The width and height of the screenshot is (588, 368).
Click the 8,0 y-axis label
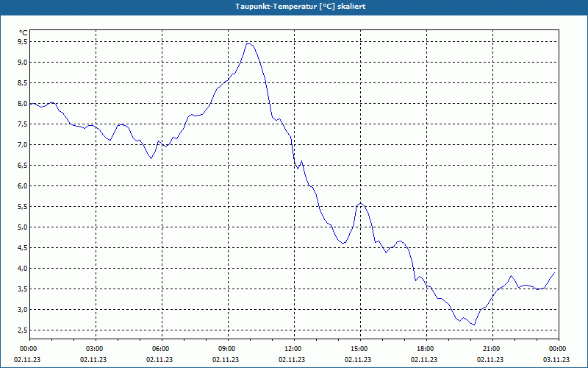tap(23, 104)
